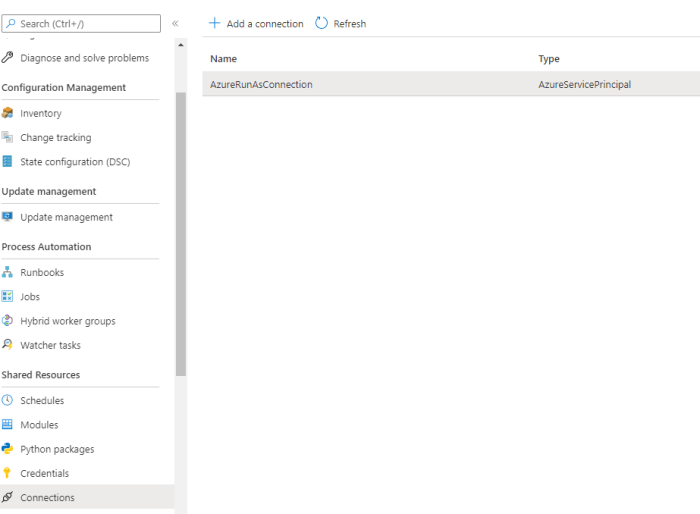Select the Hybrid worker groups icon
The height and width of the screenshot is (514, 700).
(8, 321)
